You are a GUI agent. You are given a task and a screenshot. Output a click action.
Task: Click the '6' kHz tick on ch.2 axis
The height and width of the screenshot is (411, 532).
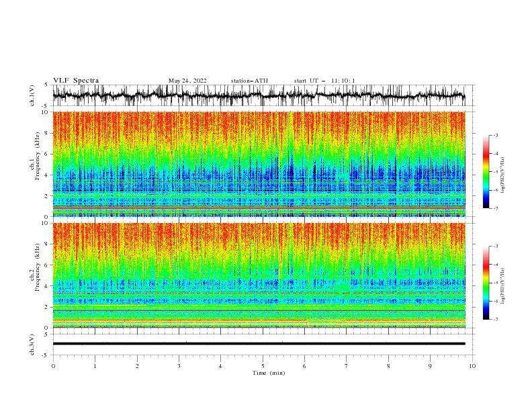[x=46, y=265]
